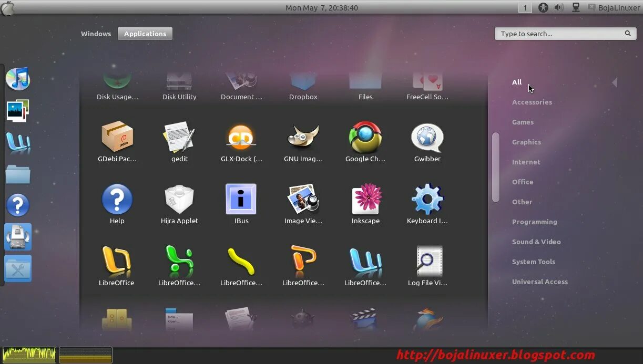This screenshot has width=643, height=364.
Task: Select the Applications view tab
Action: (x=145, y=34)
